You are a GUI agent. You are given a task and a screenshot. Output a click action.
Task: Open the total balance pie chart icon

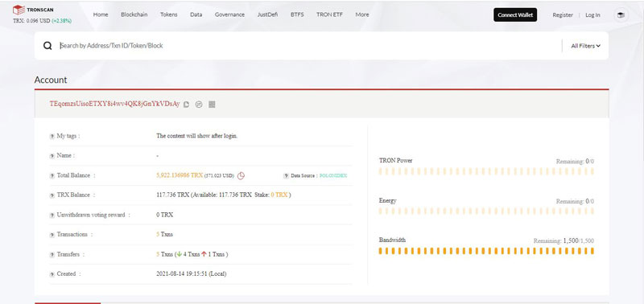[241, 175]
